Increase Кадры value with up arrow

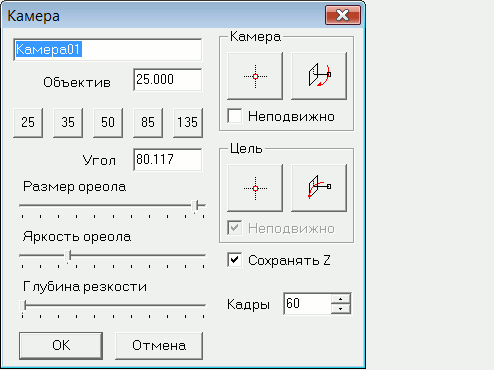click(x=340, y=298)
